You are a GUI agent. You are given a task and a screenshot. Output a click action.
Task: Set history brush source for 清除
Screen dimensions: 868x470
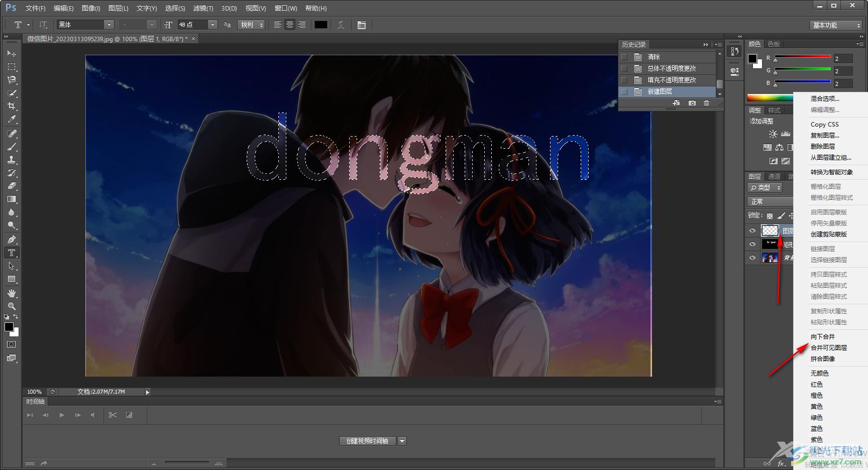(624, 57)
